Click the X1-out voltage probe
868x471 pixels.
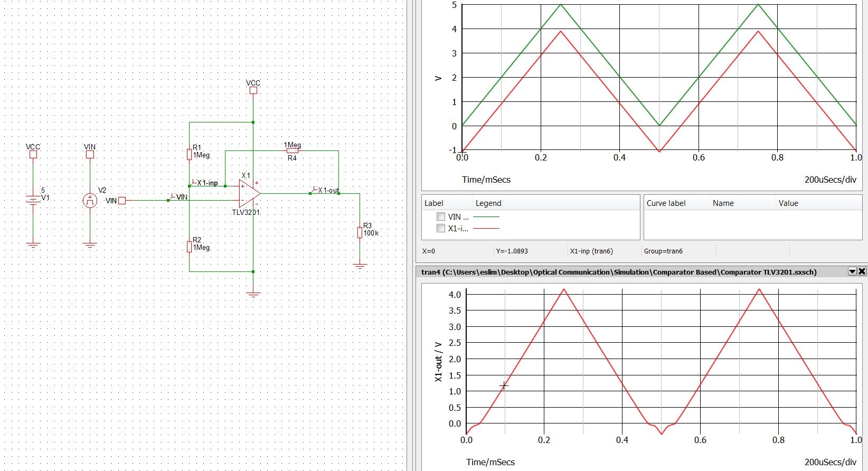coord(326,190)
